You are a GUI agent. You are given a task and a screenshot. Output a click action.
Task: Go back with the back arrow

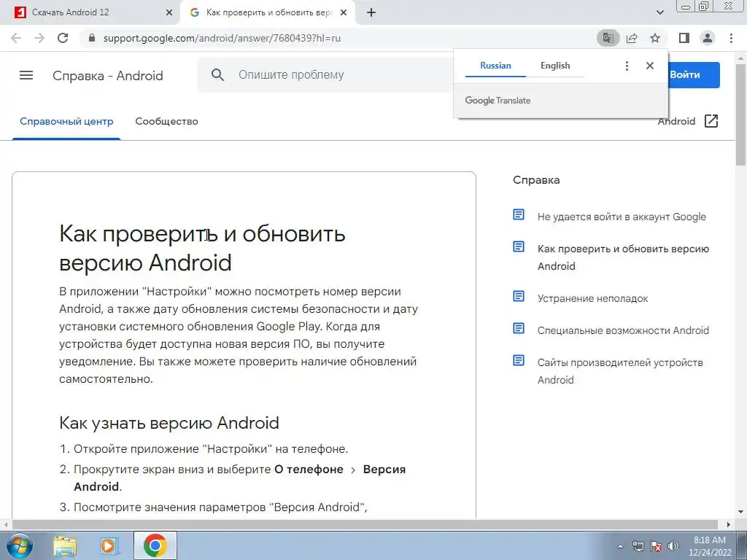pyautogui.click(x=16, y=38)
